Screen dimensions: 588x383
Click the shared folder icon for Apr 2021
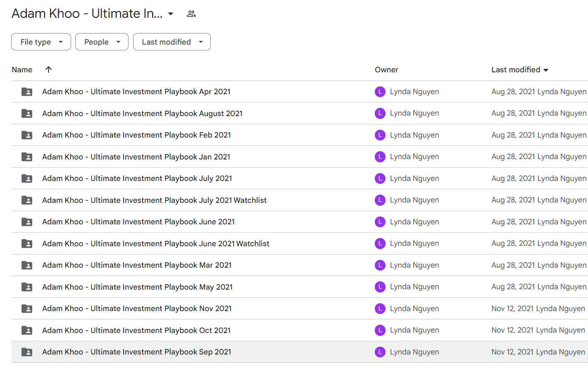coord(27,92)
